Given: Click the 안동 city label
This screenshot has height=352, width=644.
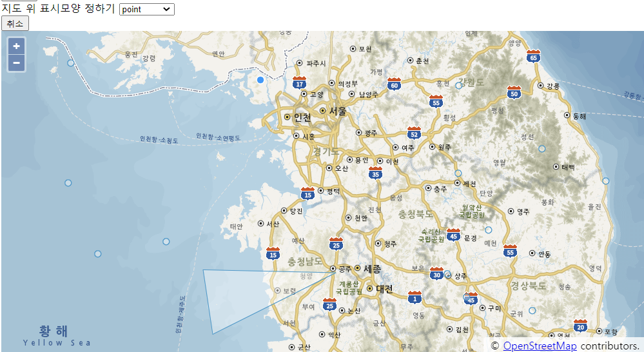Looking at the screenshot, I should coord(545,254).
